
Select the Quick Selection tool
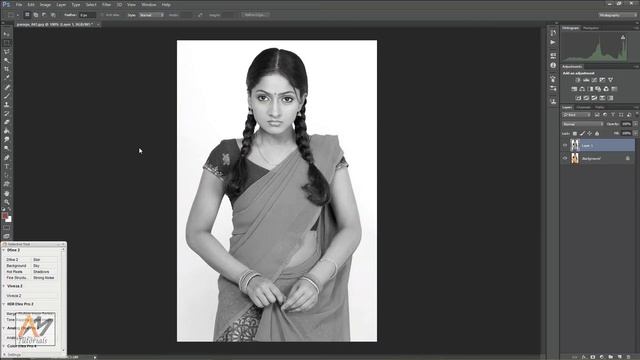7,60
